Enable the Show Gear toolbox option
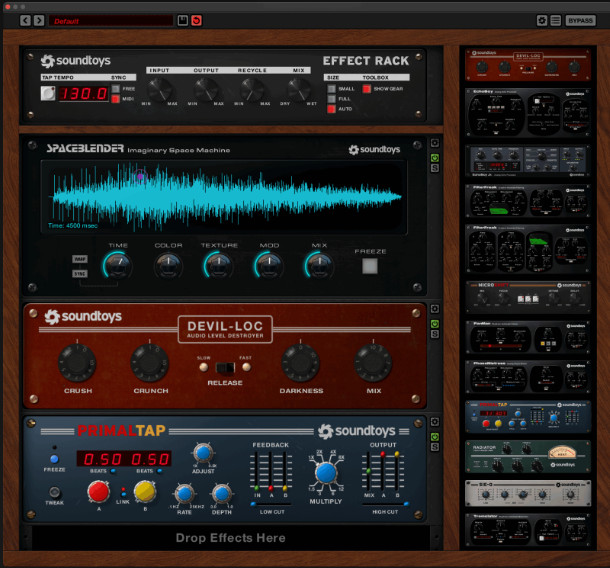 tap(367, 89)
